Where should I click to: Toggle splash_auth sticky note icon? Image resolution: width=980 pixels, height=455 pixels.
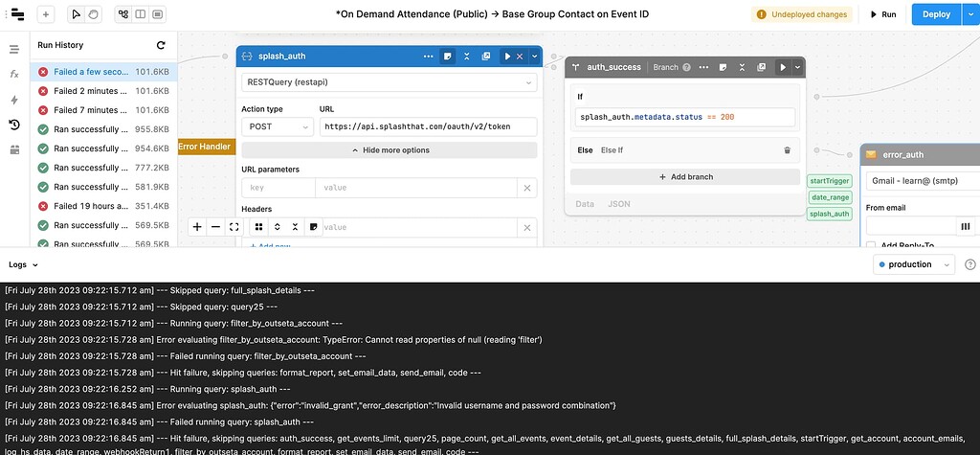(448, 57)
